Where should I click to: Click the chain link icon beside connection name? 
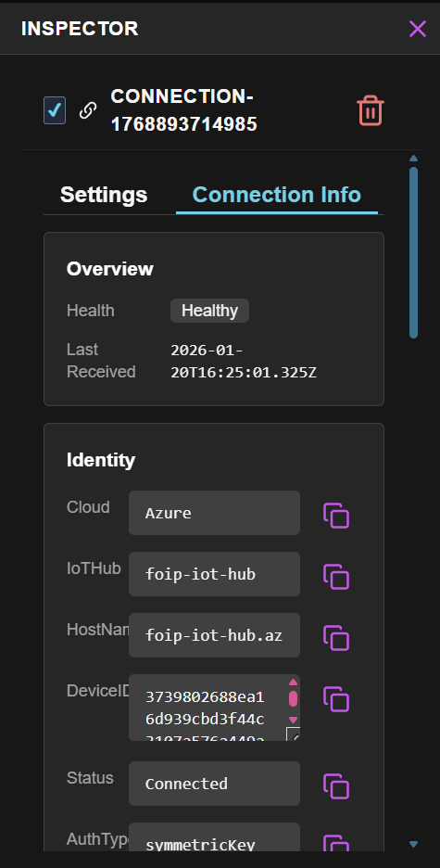click(87, 110)
